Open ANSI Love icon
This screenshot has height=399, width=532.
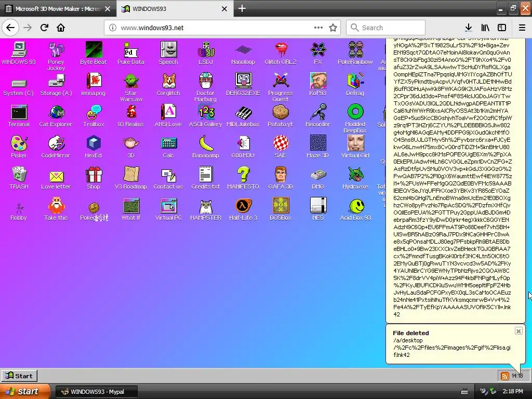[168, 112]
